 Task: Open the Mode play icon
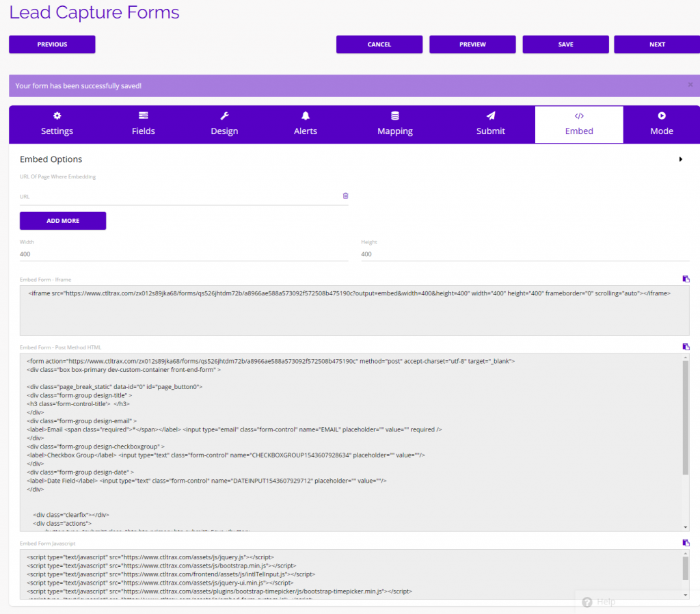point(662,116)
